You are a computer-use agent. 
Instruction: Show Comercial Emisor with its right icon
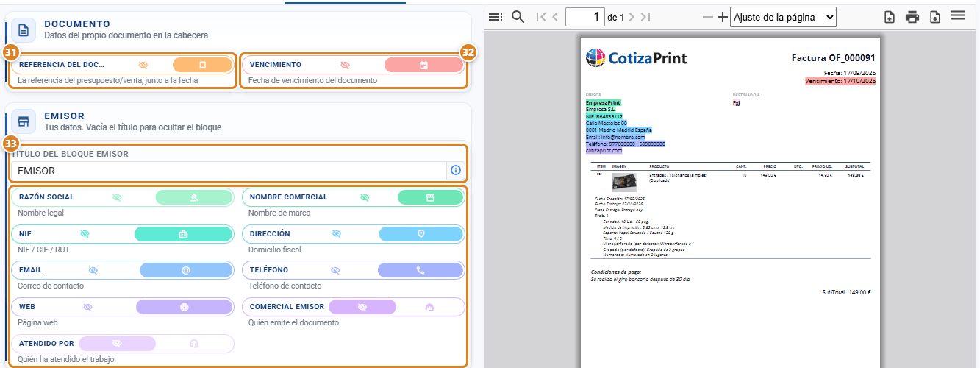pos(430,307)
